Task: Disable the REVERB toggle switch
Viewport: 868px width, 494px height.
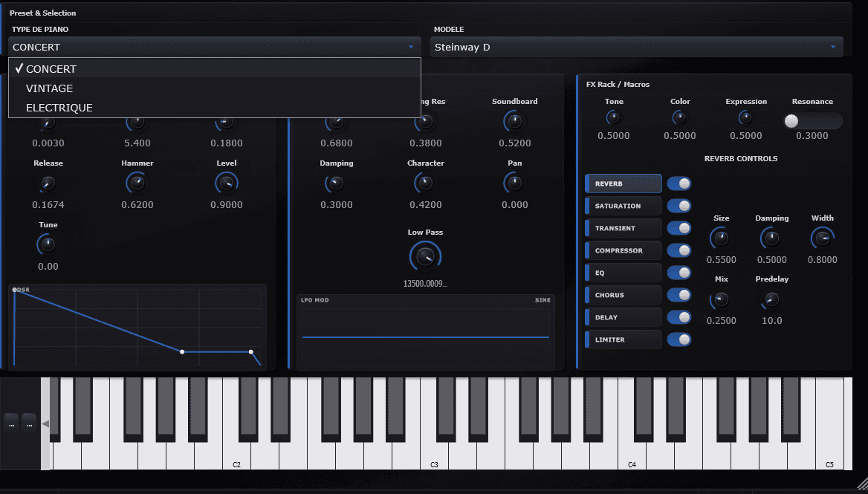Action: tap(678, 183)
